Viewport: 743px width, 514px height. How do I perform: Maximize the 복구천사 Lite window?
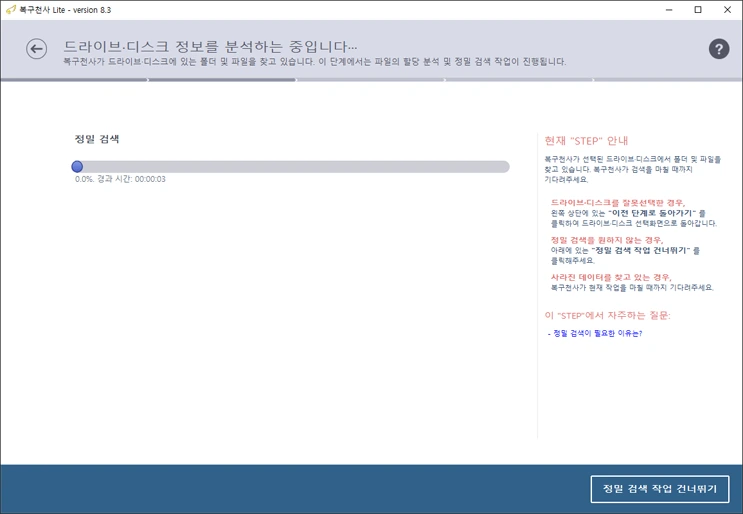click(698, 9)
